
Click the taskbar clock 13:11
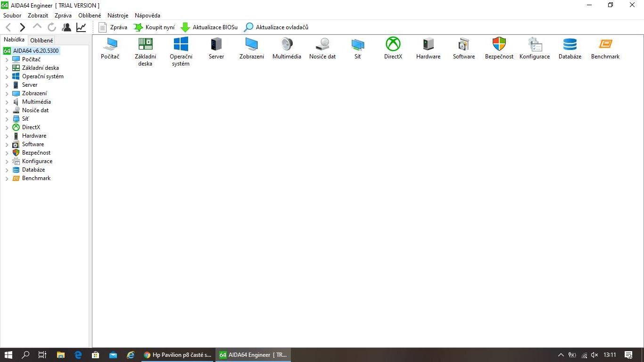[610, 355]
